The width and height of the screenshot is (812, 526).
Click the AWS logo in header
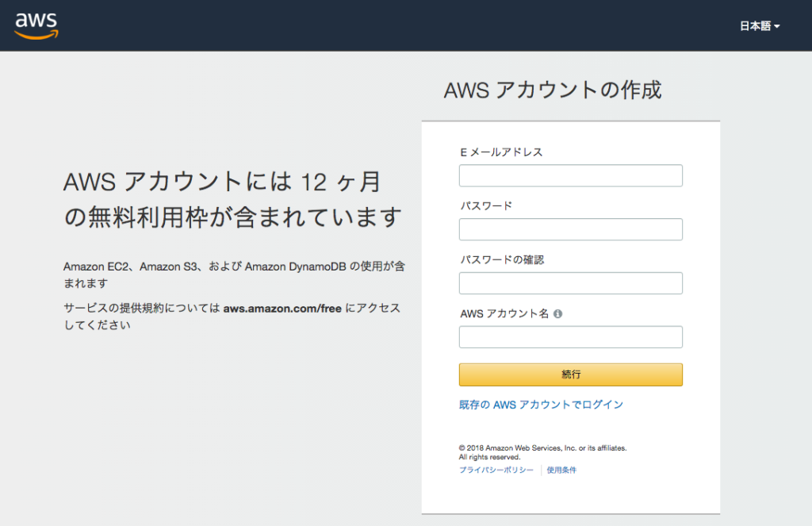tap(36, 25)
